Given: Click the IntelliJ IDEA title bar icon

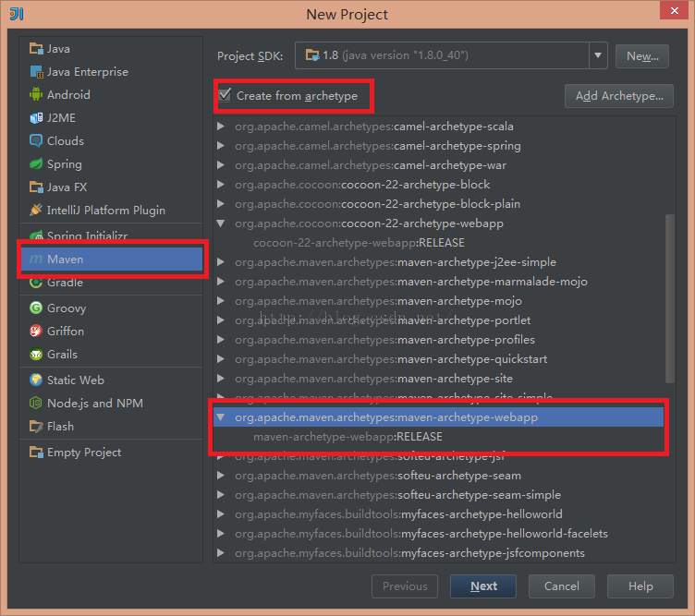Looking at the screenshot, I should pos(17,14).
